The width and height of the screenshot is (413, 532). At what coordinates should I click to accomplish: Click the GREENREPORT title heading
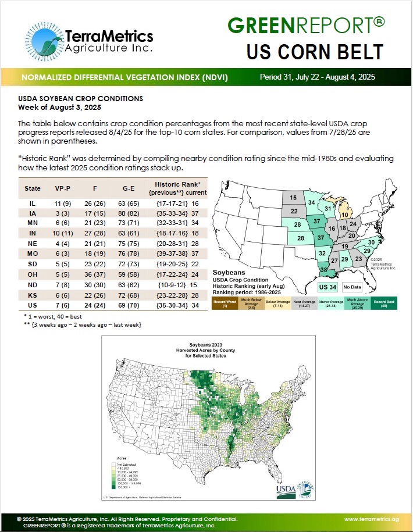[305, 25]
